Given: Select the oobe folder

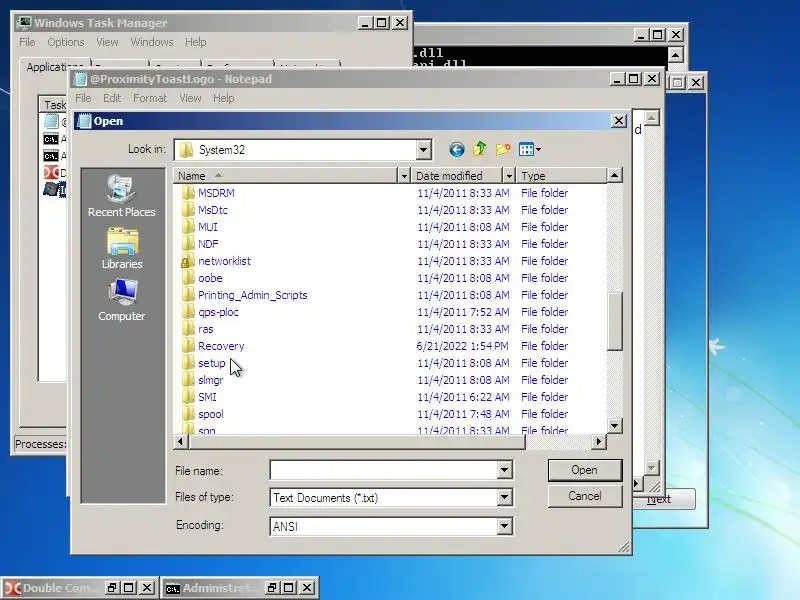Looking at the screenshot, I should [x=210, y=278].
